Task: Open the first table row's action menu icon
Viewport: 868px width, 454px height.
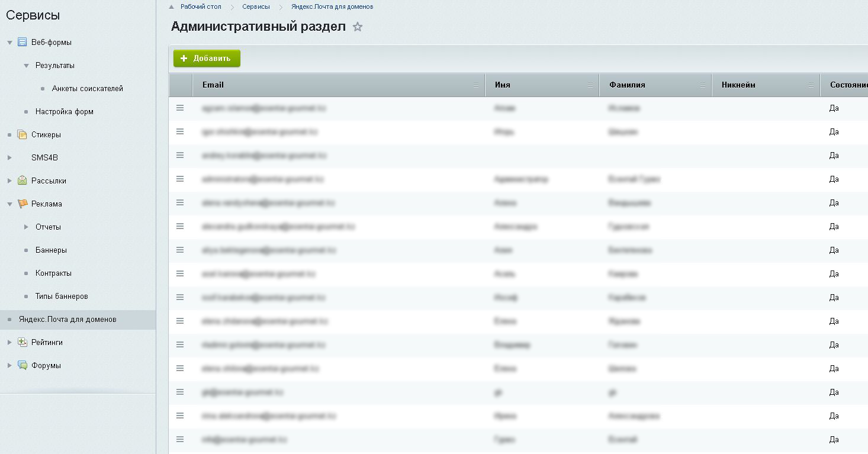Action: [x=180, y=108]
